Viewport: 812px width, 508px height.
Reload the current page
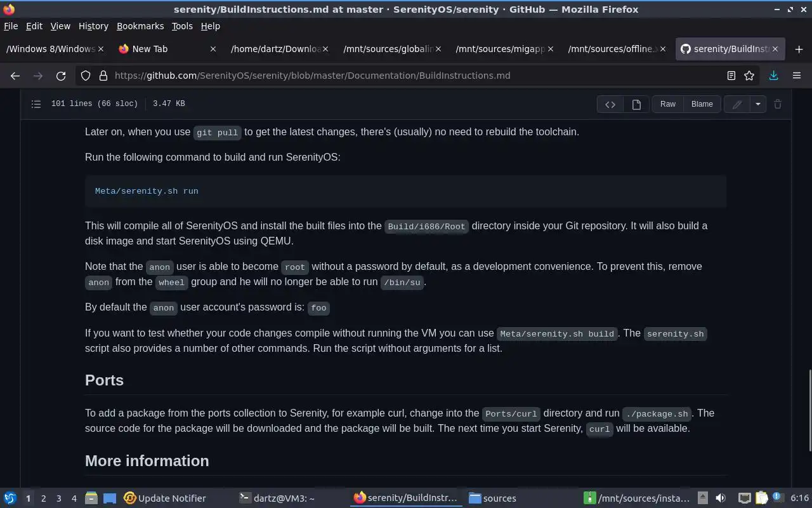61,76
